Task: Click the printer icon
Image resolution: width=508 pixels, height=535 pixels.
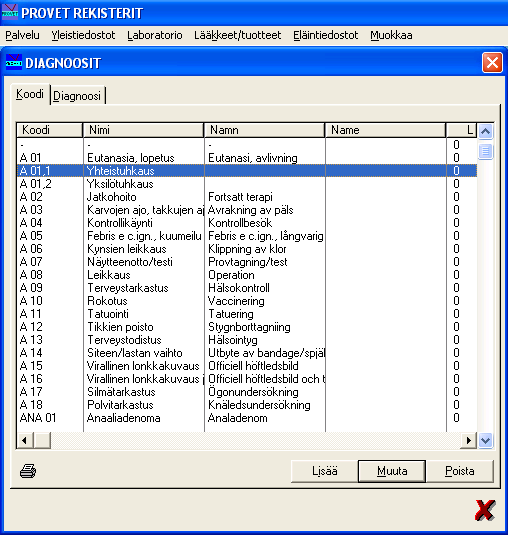Action: (28, 471)
